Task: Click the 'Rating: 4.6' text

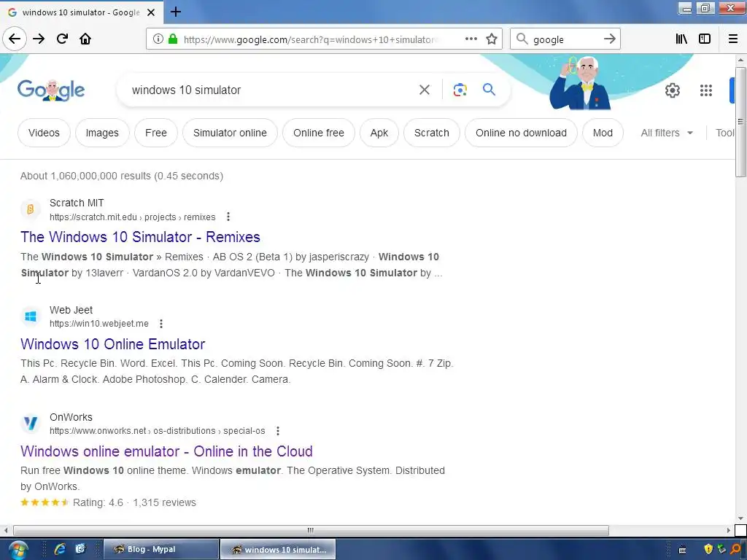Action: click(x=98, y=503)
